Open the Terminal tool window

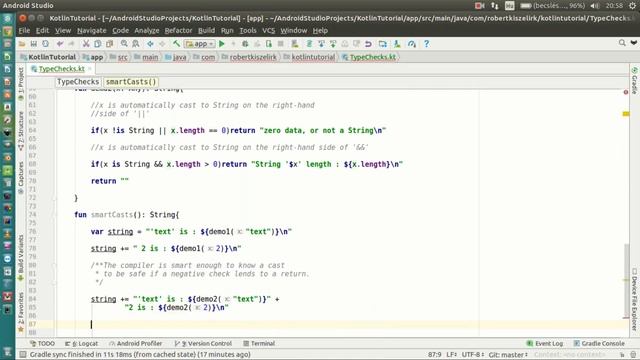pyautogui.click(x=259, y=344)
